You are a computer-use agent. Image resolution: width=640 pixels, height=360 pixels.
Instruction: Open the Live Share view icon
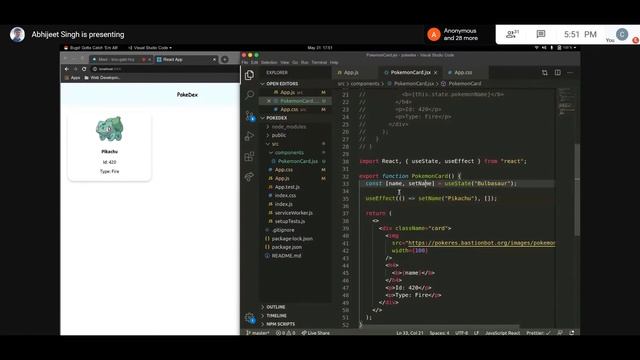coord(249,176)
